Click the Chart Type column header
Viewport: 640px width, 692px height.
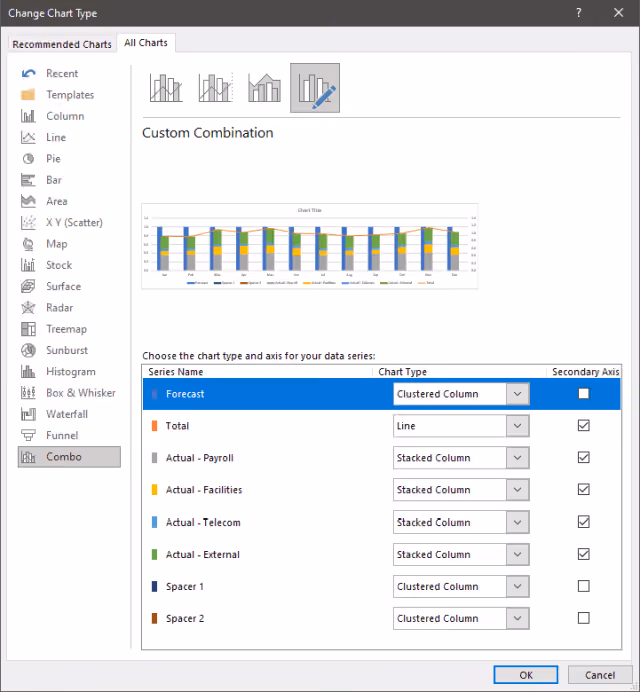403,372
